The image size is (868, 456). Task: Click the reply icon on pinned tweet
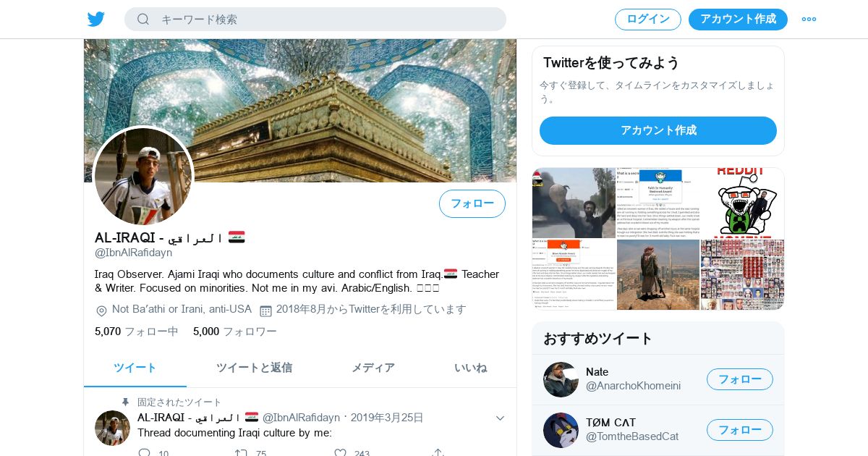click(x=145, y=452)
